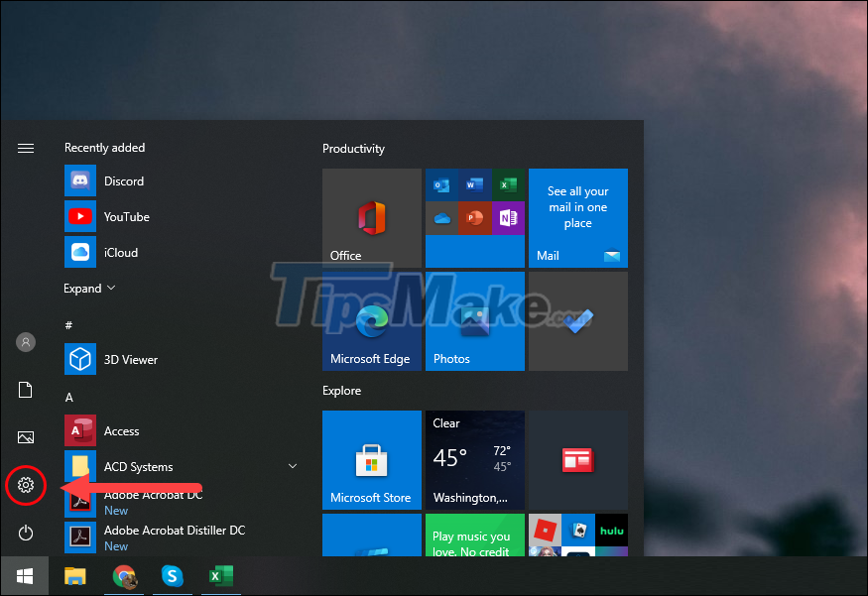Open the Photos tile
Image resolution: width=868 pixels, height=596 pixels.
pyautogui.click(x=475, y=321)
